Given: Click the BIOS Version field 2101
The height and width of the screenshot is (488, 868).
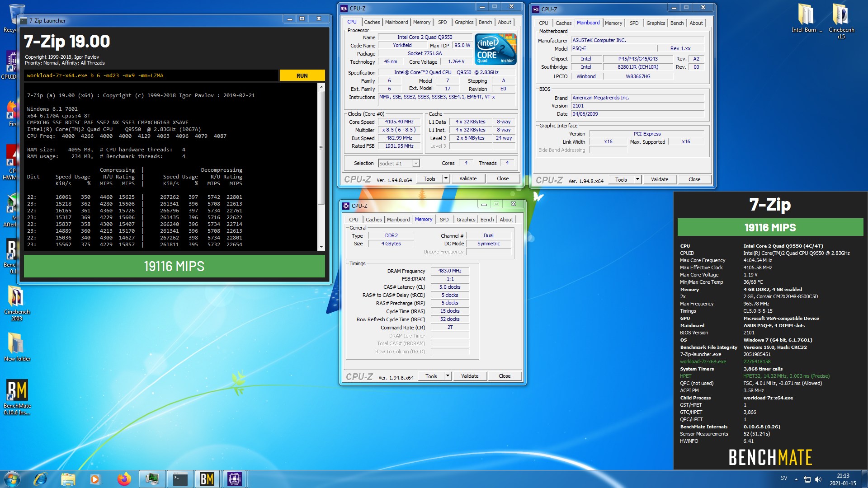Looking at the screenshot, I should 637,106.
